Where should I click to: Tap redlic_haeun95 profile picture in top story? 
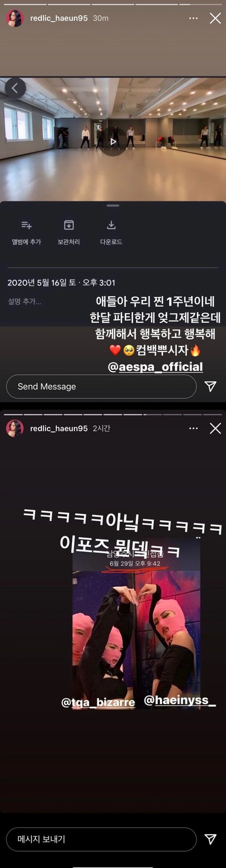[x=15, y=18]
